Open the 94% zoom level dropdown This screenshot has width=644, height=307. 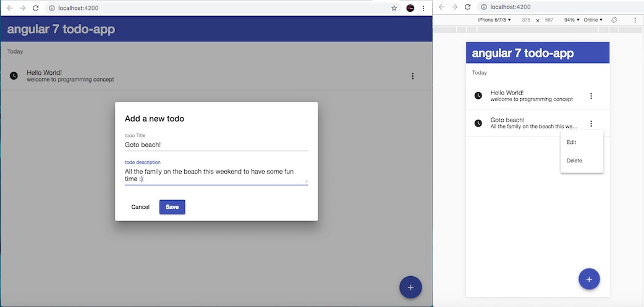[572, 20]
